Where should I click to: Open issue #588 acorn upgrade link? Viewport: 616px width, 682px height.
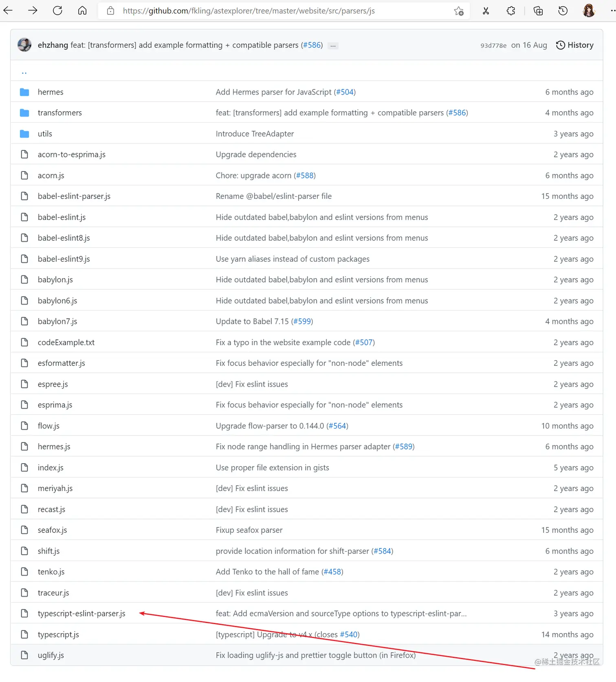(305, 176)
